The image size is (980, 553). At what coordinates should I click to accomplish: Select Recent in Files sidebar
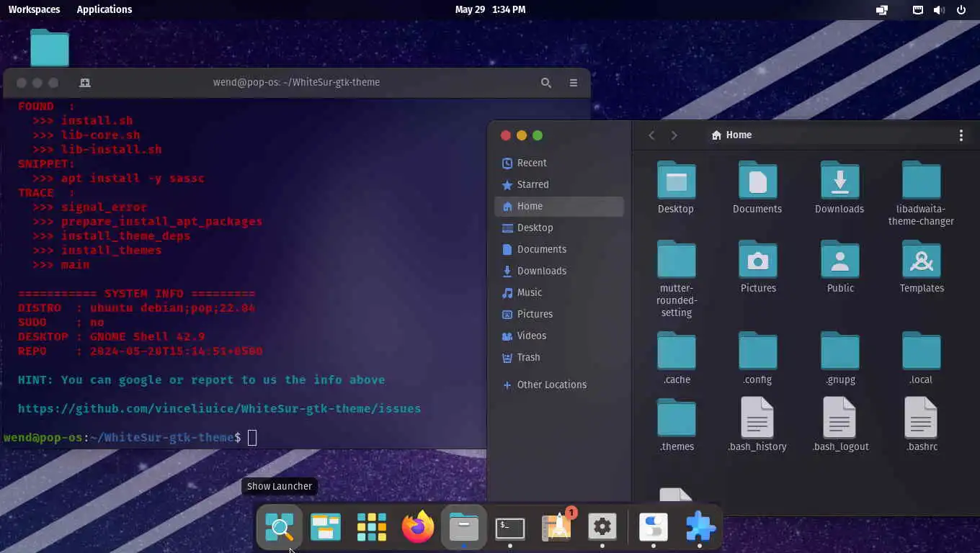point(559,163)
